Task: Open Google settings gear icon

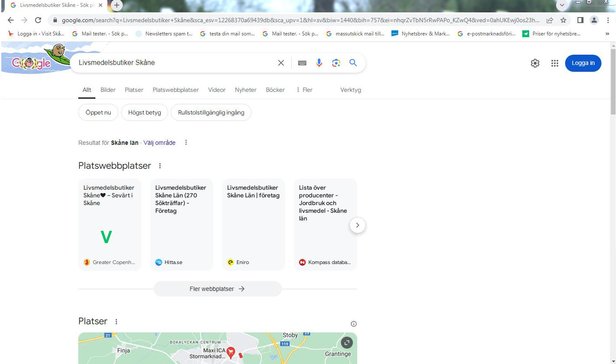Action: pos(535,63)
